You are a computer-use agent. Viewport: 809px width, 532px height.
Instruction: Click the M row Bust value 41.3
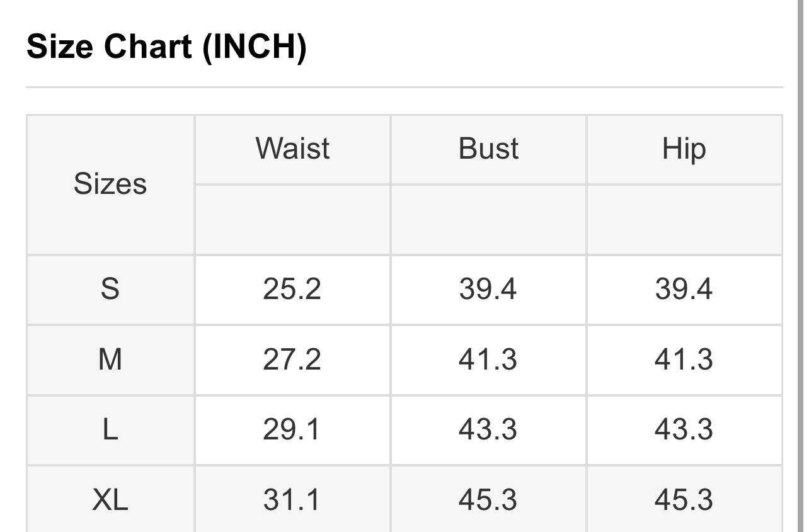[x=488, y=359]
